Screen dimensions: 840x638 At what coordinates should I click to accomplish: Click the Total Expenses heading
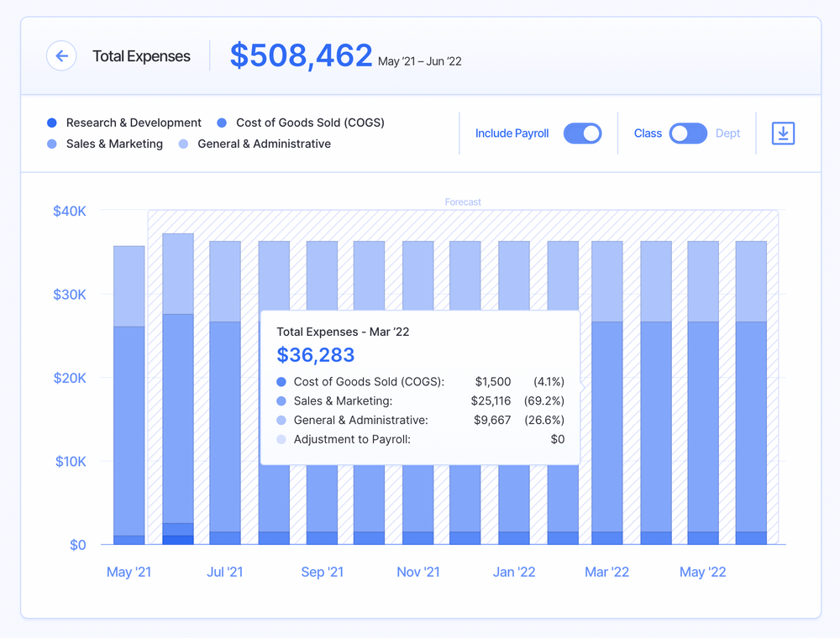[x=141, y=56]
